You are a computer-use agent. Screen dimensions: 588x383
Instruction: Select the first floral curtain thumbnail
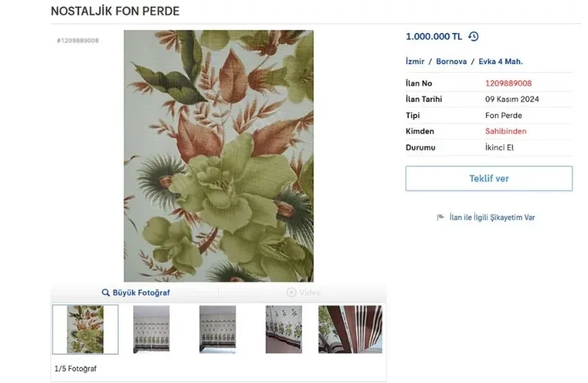(85, 329)
